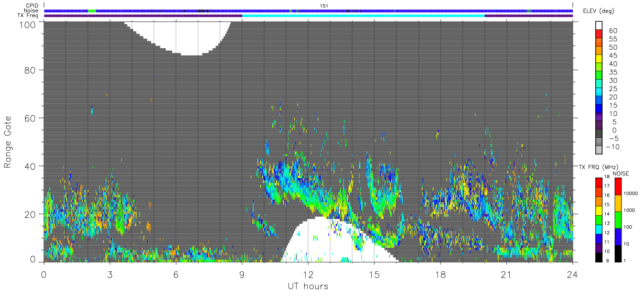Click the 'UT hours' axis title

click(308, 287)
